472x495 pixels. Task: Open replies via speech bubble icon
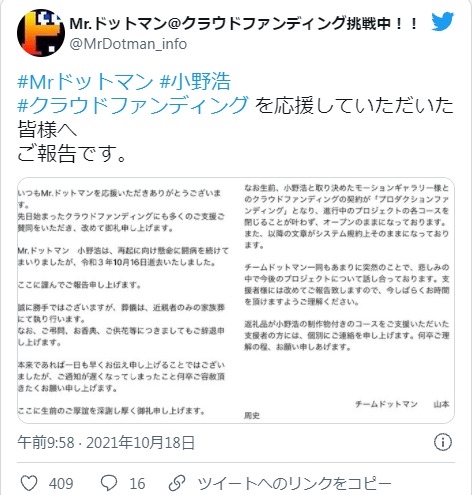(109, 483)
